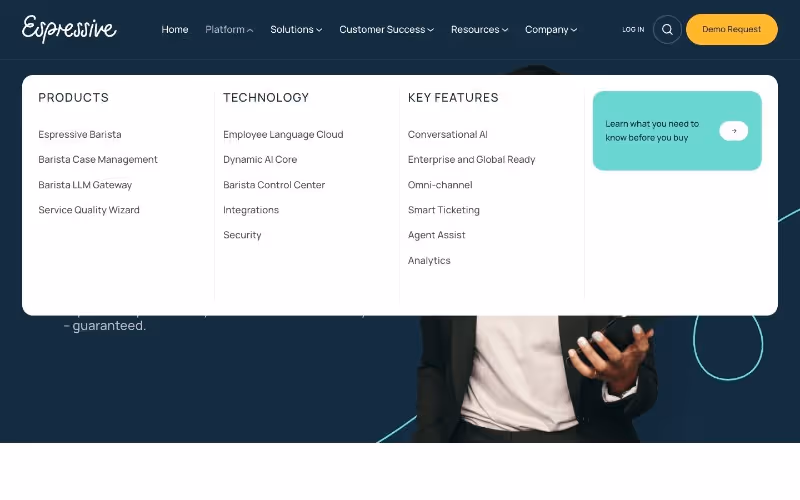Open the search magnifier icon
The width and height of the screenshot is (800, 500).
(x=667, y=30)
